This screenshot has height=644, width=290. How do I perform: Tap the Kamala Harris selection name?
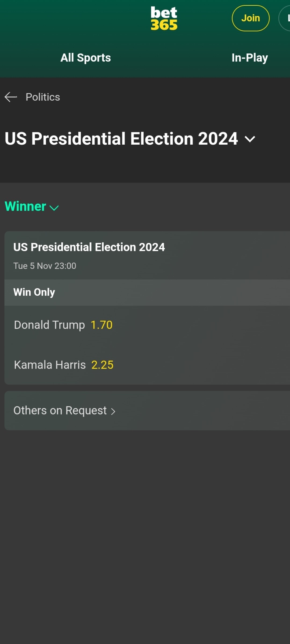[x=50, y=365]
